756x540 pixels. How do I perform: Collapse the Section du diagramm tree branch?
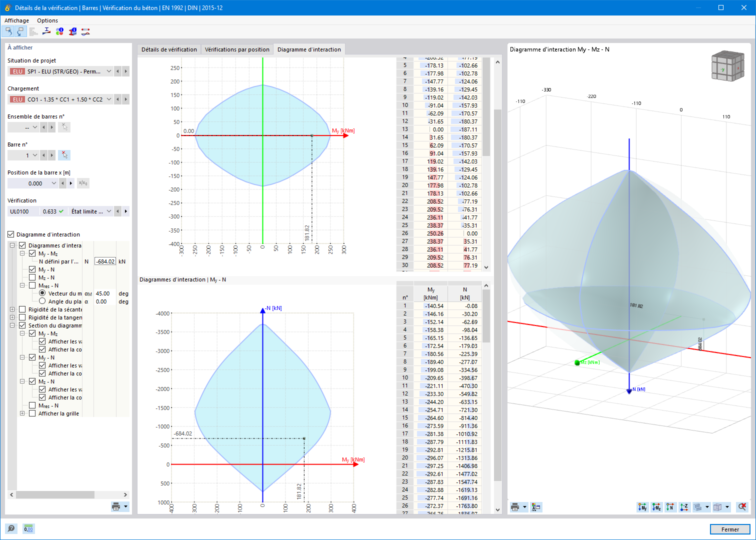click(x=12, y=325)
